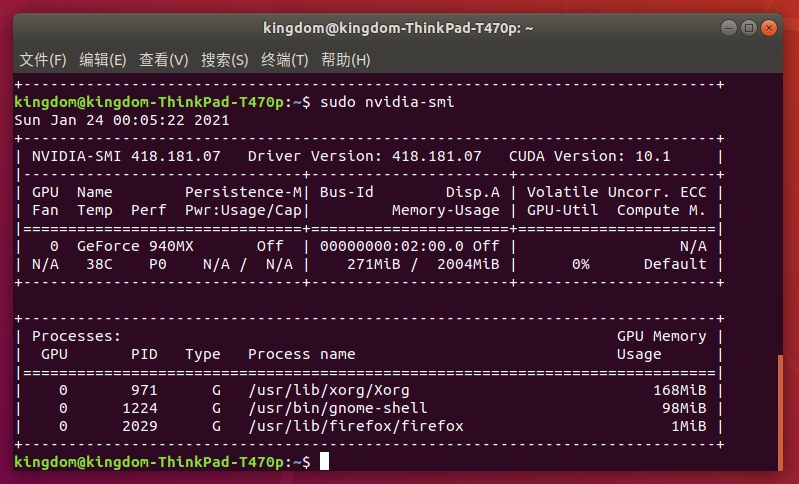
Task: Click the terminal vertical scrollbar thumb
Action: (780, 413)
